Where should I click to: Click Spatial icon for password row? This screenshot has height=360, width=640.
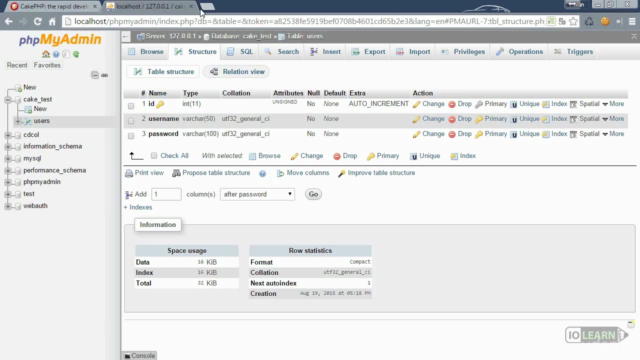pos(573,134)
